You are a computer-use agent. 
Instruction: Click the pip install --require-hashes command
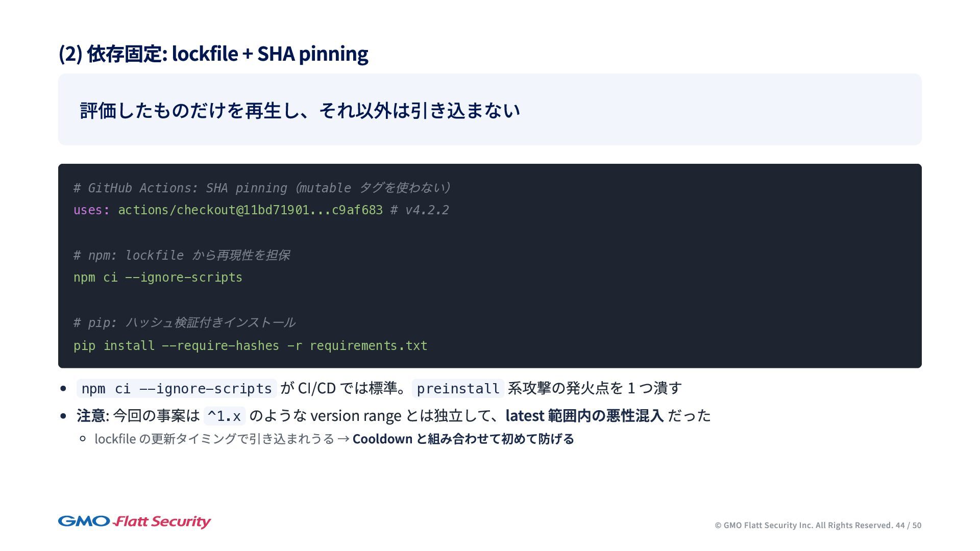coord(250,346)
